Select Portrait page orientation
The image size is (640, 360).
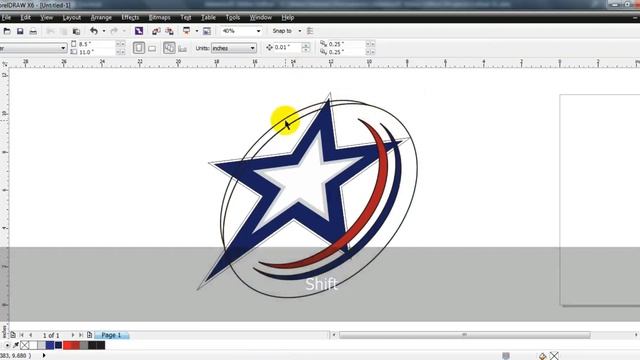coord(139,48)
